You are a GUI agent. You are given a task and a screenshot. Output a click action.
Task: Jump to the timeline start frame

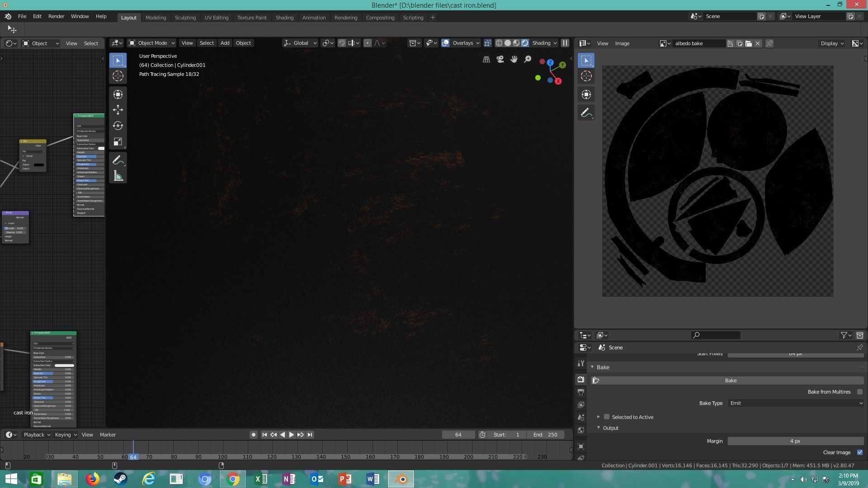(264, 435)
